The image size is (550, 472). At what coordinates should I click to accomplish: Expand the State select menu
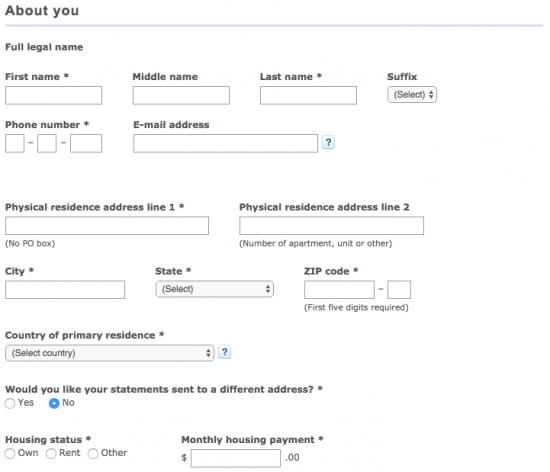coord(214,289)
